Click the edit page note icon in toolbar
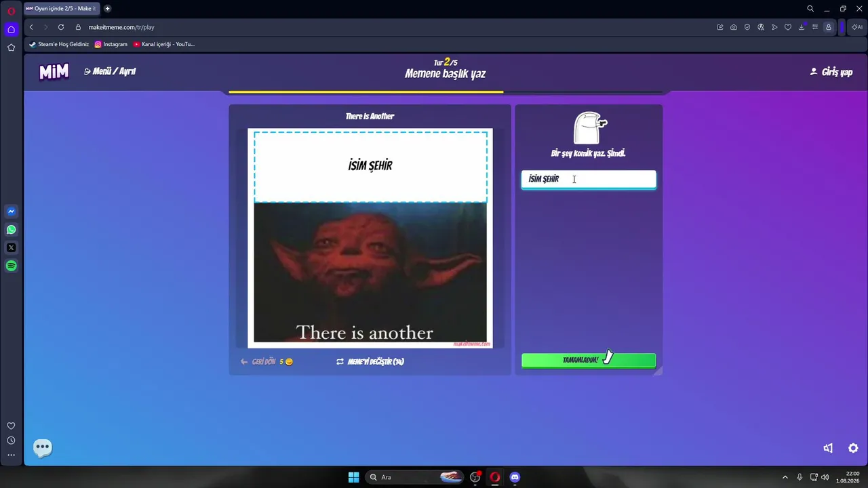 720,27
